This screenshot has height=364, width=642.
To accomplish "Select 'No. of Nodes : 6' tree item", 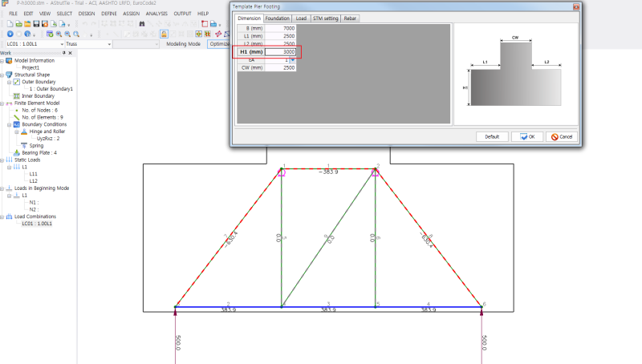I will pos(39,111).
